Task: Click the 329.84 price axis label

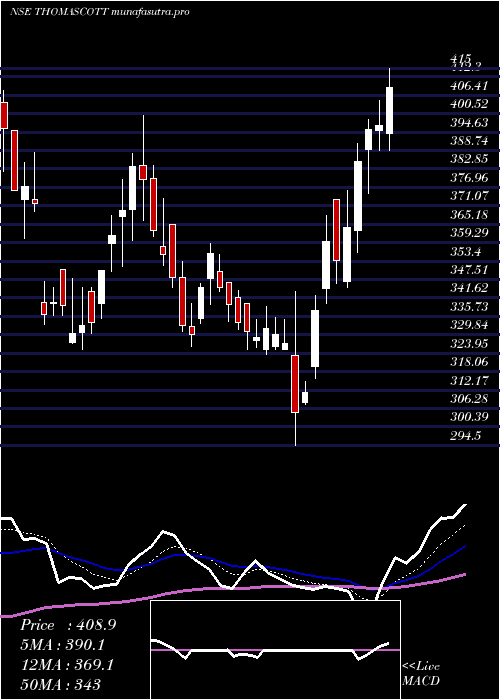Action: point(468,325)
